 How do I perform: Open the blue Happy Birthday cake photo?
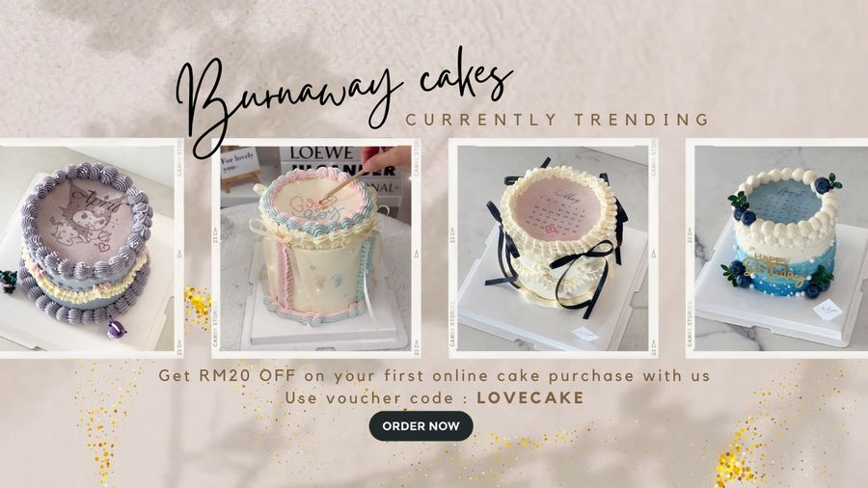(781, 249)
